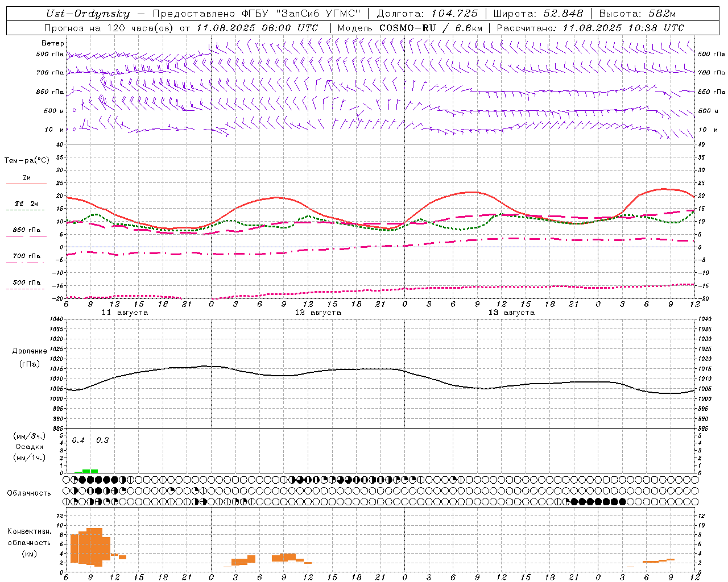Click the Td 2м legend entry
This screenshot has height=582, width=728.
[x=27, y=203]
